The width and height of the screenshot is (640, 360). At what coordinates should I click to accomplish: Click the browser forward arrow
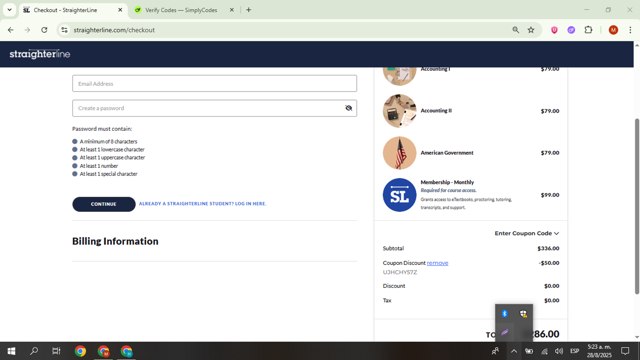[x=27, y=30]
